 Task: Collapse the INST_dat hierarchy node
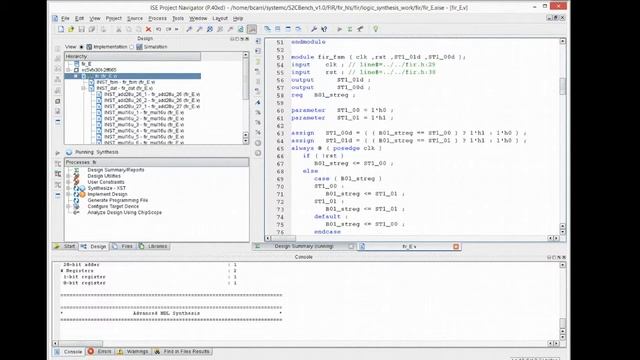tap(84, 88)
